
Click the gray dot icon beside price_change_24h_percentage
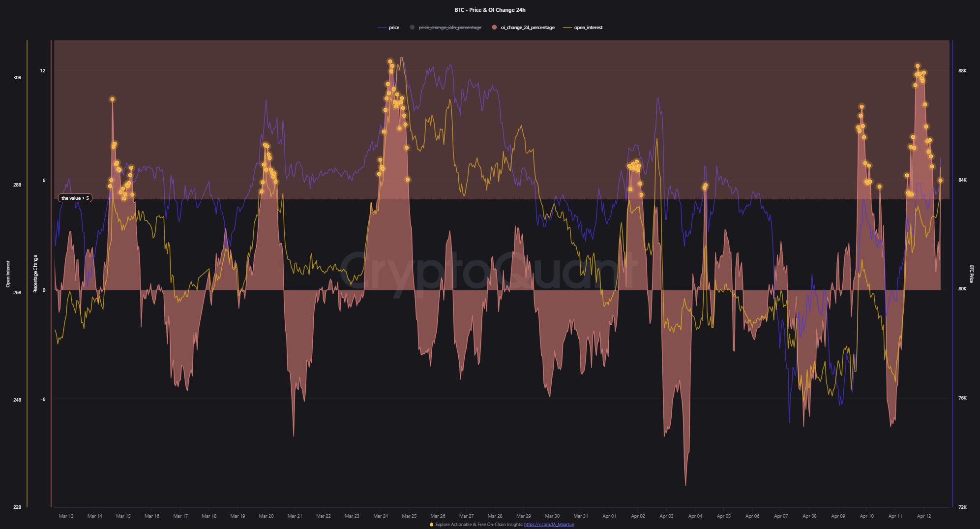412,28
